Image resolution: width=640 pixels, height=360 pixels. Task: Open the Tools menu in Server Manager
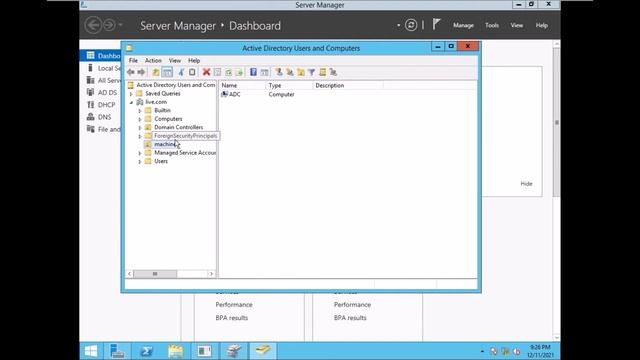[492, 25]
